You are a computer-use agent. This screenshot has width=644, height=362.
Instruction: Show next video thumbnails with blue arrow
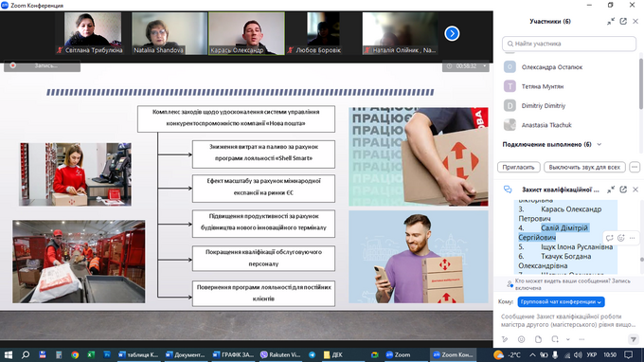click(x=452, y=34)
